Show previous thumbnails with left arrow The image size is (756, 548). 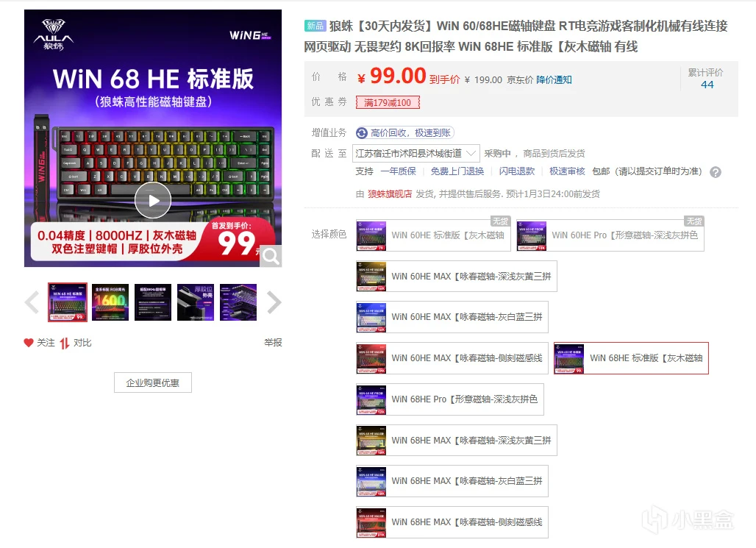pos(32,302)
